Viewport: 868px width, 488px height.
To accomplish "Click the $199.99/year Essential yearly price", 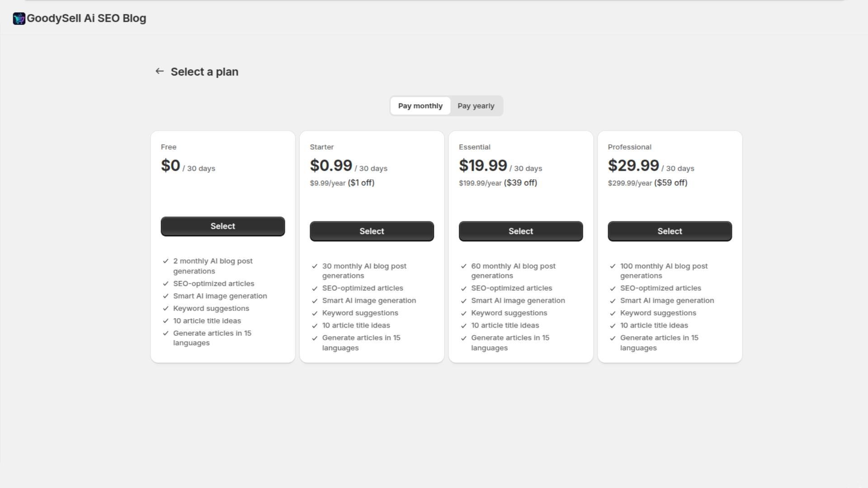I will pyautogui.click(x=480, y=183).
